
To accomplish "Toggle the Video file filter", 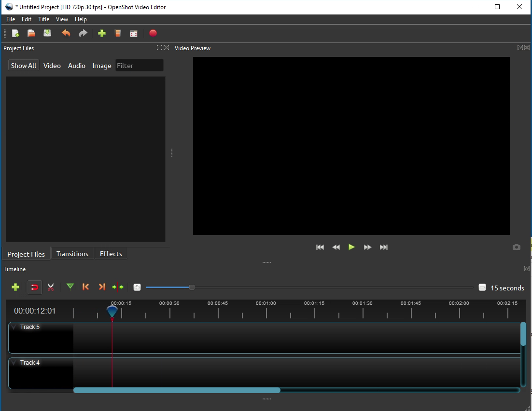I will click(x=52, y=66).
